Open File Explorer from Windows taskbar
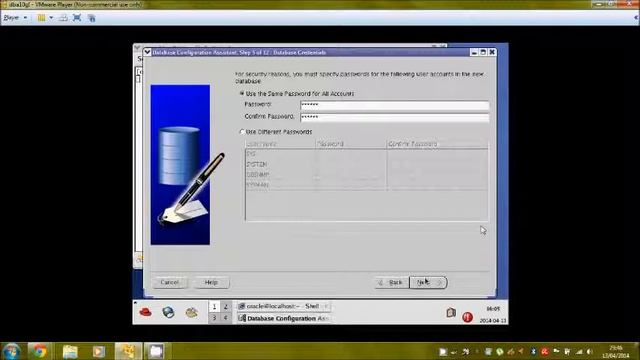Image resolution: width=640 pixels, height=360 pixels. tap(70, 351)
